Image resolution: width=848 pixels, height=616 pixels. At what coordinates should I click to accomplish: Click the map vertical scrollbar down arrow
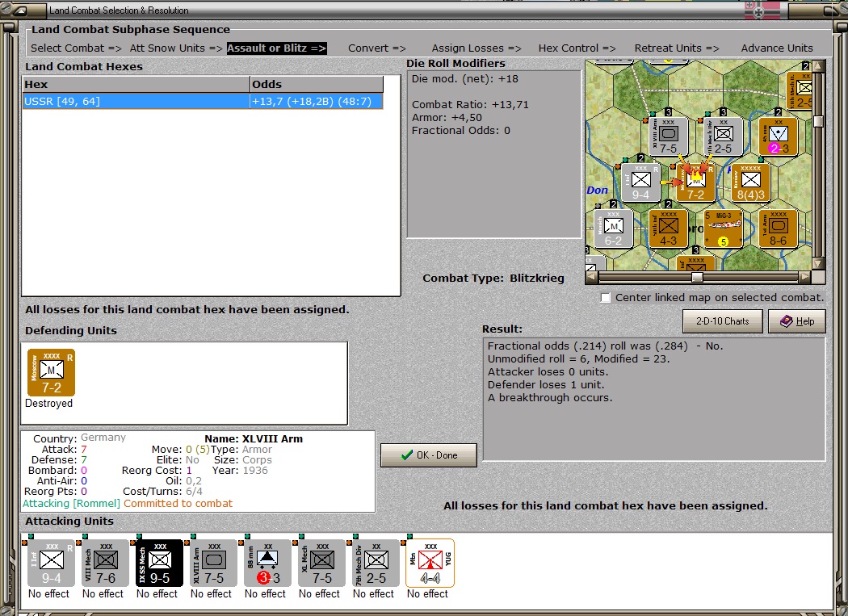tap(818, 263)
